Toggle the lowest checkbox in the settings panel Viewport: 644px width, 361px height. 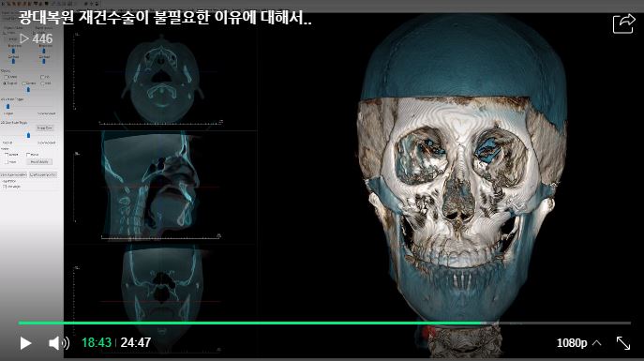(x=5, y=187)
